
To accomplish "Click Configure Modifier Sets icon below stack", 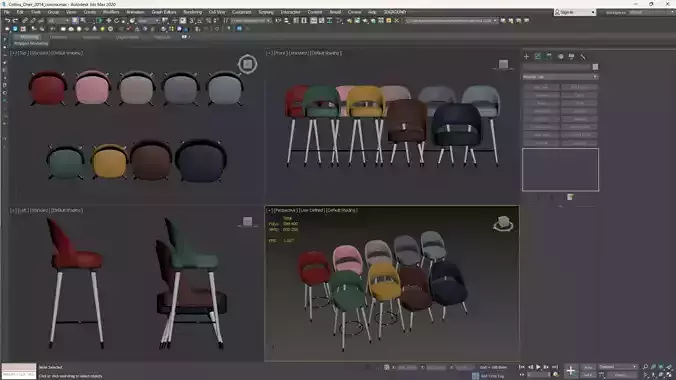I will click(570, 197).
